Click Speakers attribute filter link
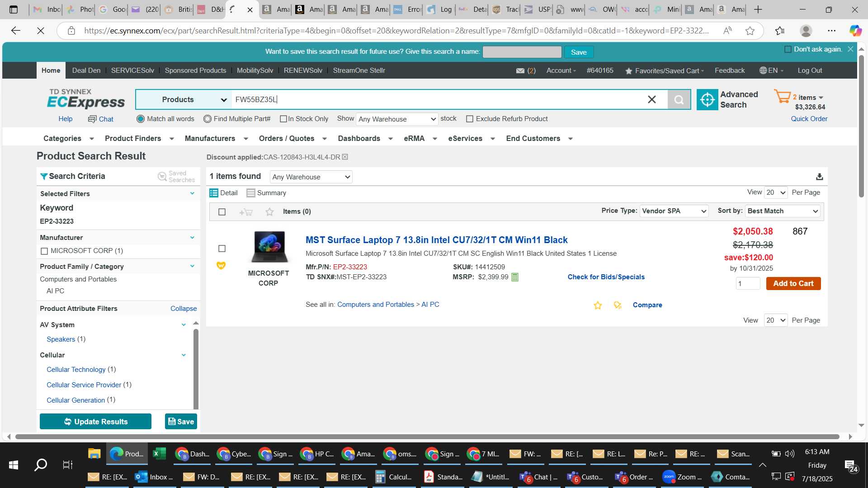The image size is (868, 488). 61,339
